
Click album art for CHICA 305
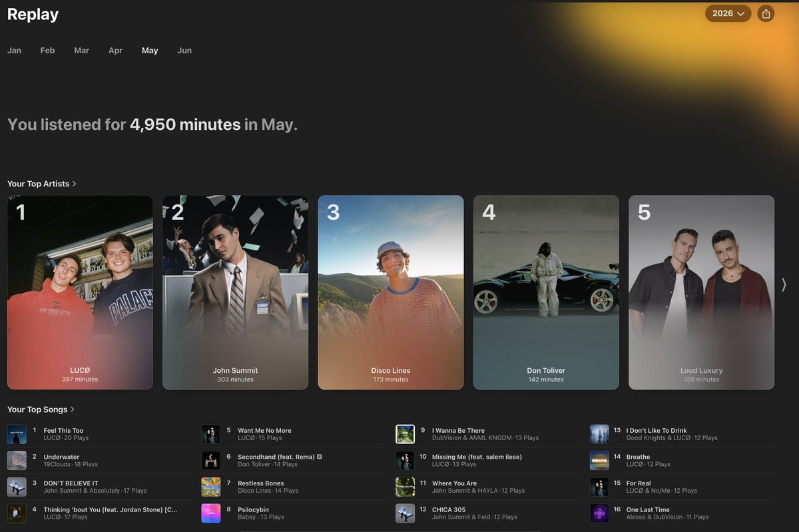pyautogui.click(x=405, y=513)
